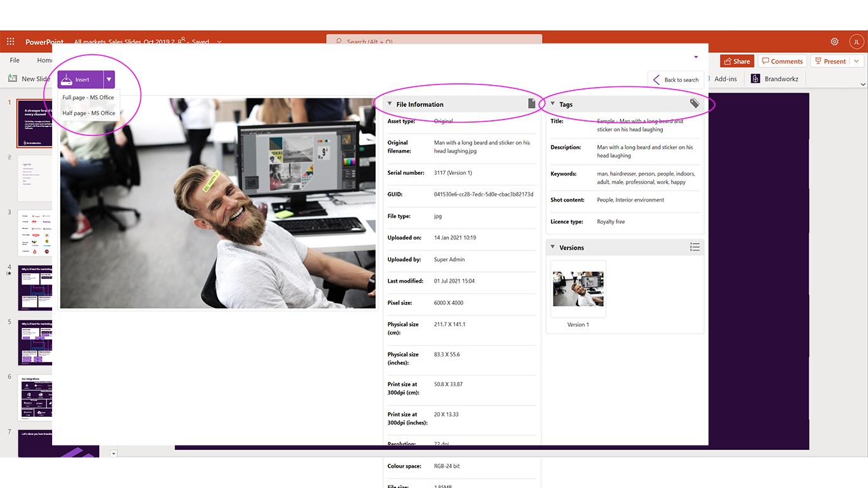Open the Comments button
This screenshot has width=868, height=488.
point(782,61)
